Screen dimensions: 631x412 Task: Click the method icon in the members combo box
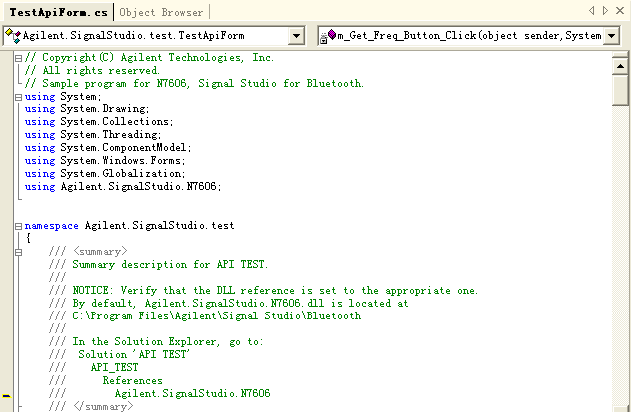click(x=328, y=36)
